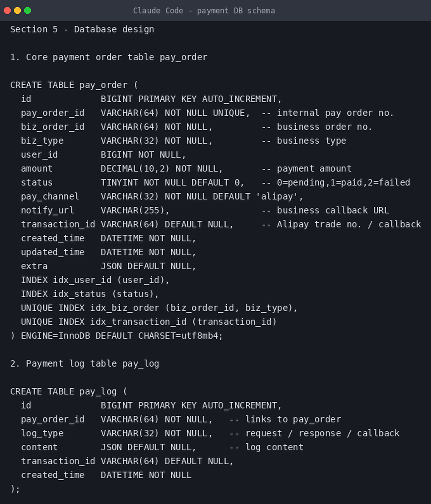Click the 'biz_order_id' column name
This screenshot has width=431, height=504.
pyautogui.click(x=53, y=127)
